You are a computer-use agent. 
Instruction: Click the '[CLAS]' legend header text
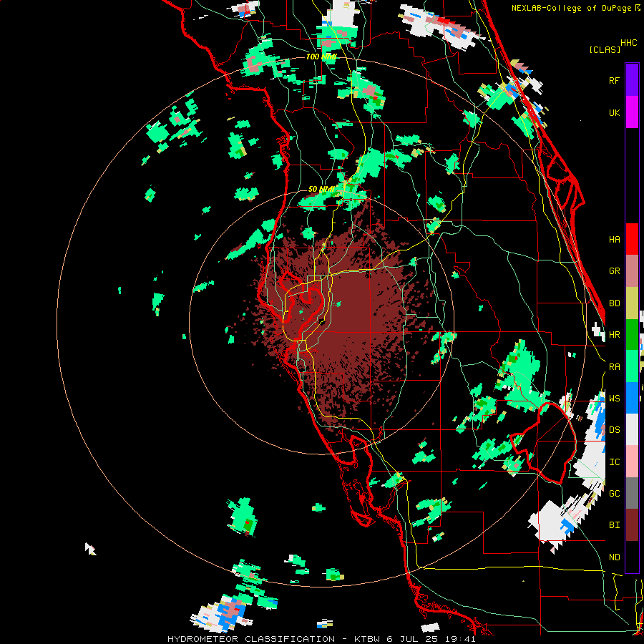(x=605, y=49)
